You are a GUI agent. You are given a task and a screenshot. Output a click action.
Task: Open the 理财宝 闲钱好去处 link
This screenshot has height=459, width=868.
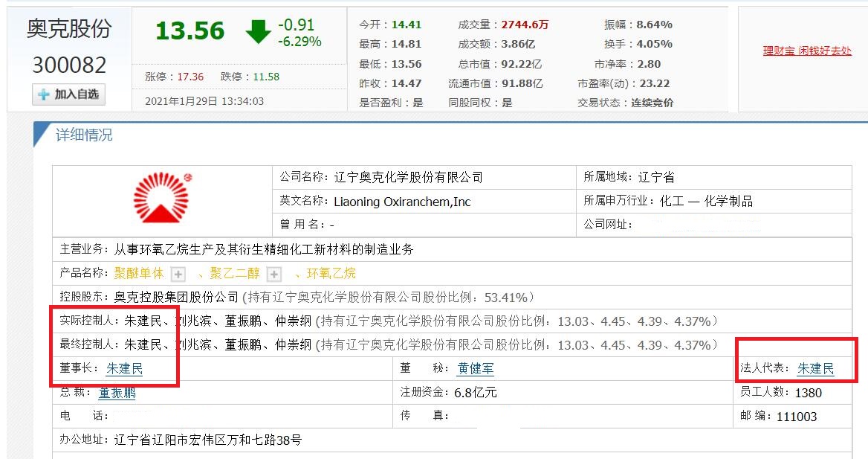click(x=806, y=51)
